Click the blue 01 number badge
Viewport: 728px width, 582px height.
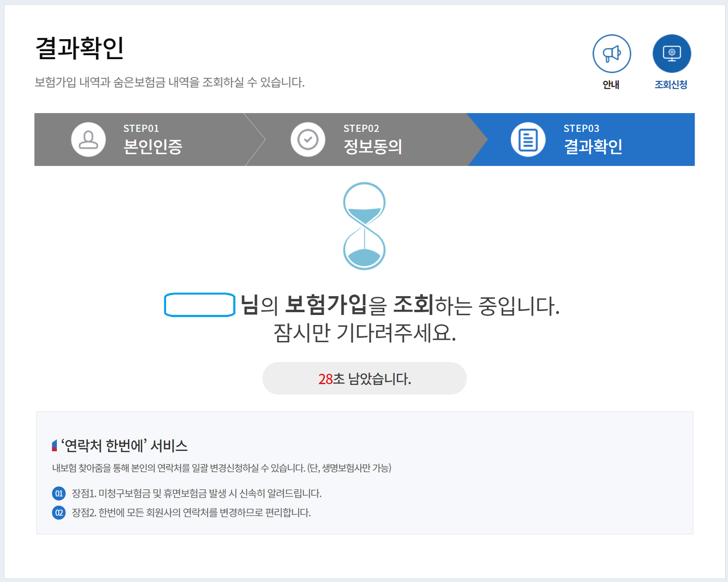(x=59, y=493)
